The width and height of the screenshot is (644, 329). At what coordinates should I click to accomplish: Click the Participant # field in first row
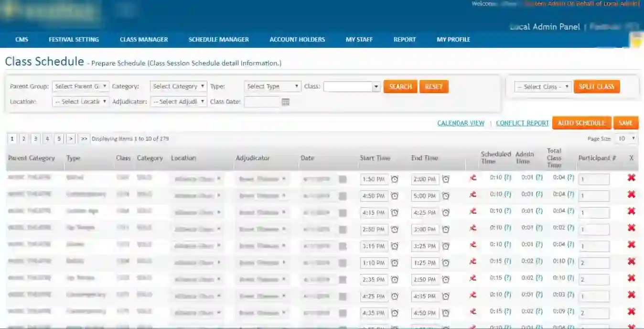[594, 179]
